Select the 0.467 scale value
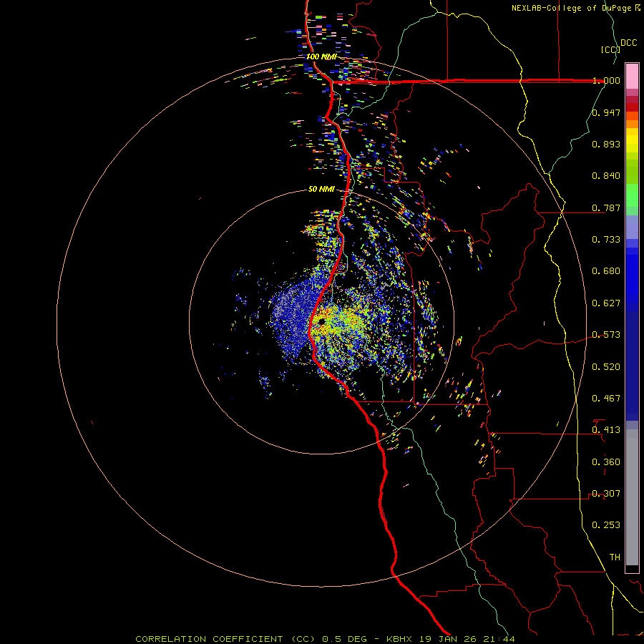 tap(606, 399)
